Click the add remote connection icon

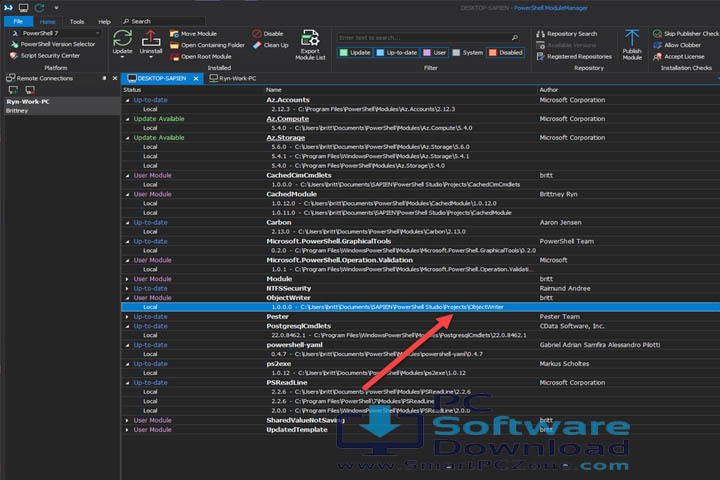pyautogui.click(x=13, y=90)
